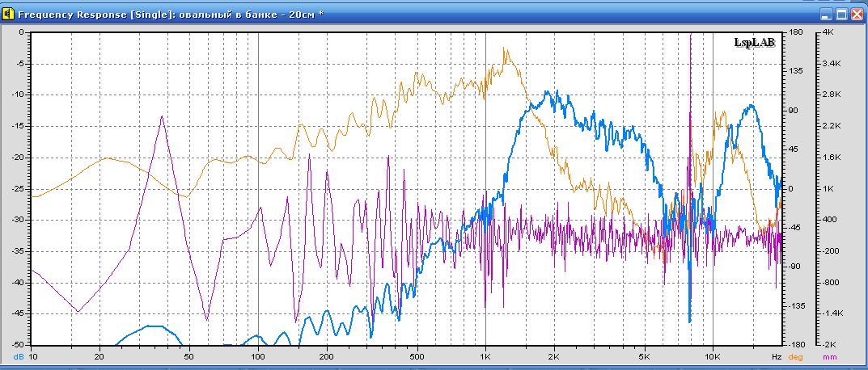The image size is (868, 370).
Task: Click the 180 degree phase axis value
Action: [795, 32]
